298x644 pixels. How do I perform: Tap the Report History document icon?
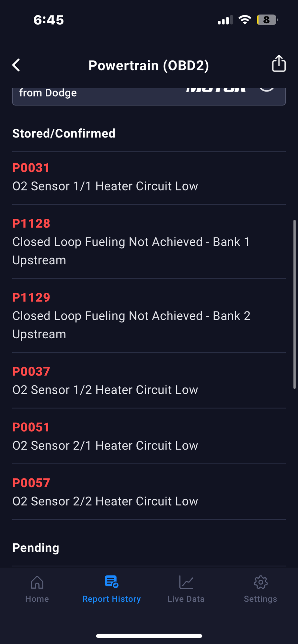[x=111, y=582]
